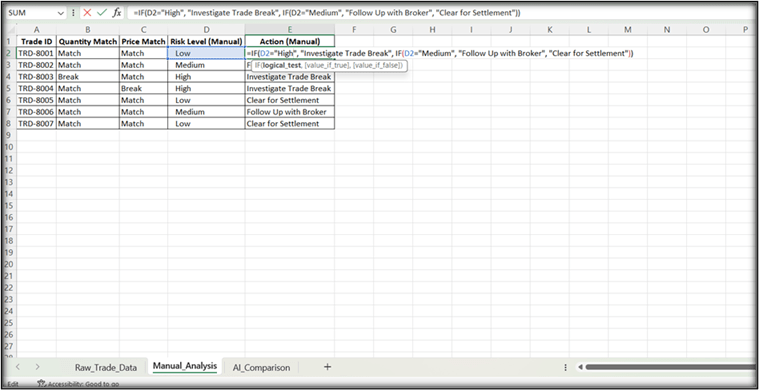
Task: Select column E header
Action: (289, 30)
